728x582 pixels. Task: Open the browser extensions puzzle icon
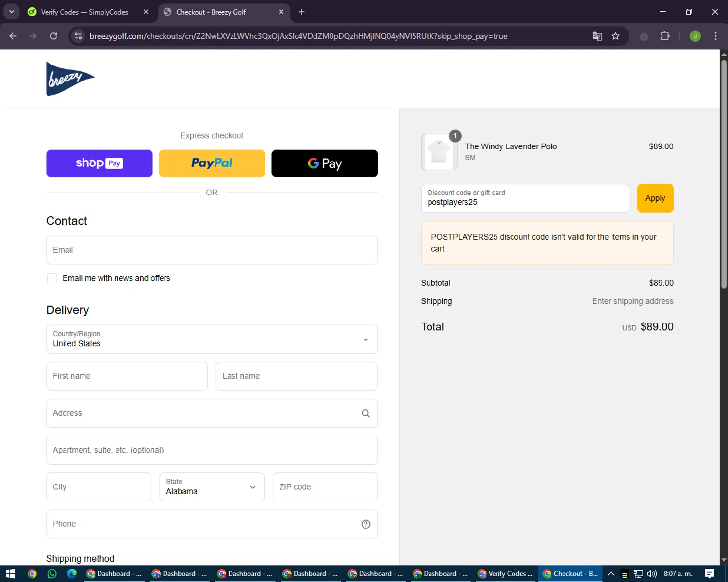tap(665, 36)
